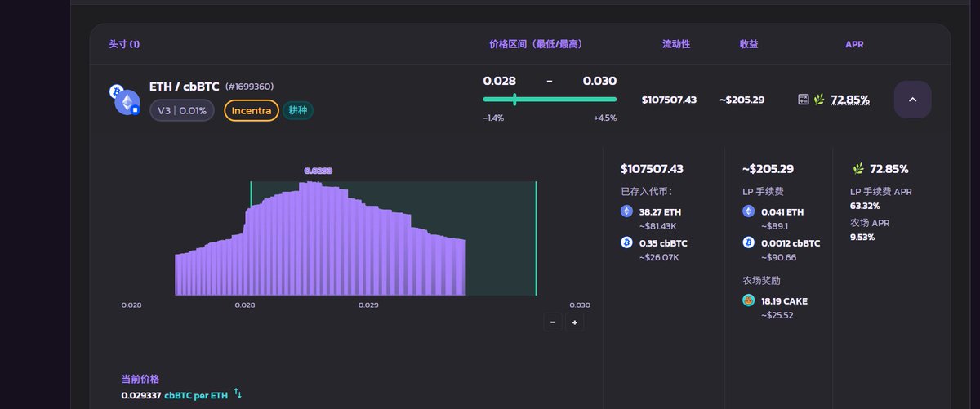Click the cbBTC icon next to 0.35 cbBTC

pyautogui.click(x=626, y=242)
